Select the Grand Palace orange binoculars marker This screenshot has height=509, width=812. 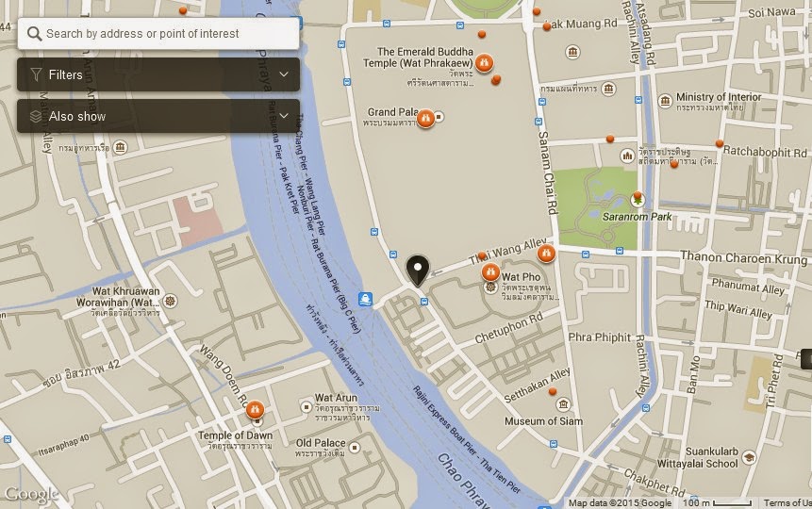tap(425, 119)
